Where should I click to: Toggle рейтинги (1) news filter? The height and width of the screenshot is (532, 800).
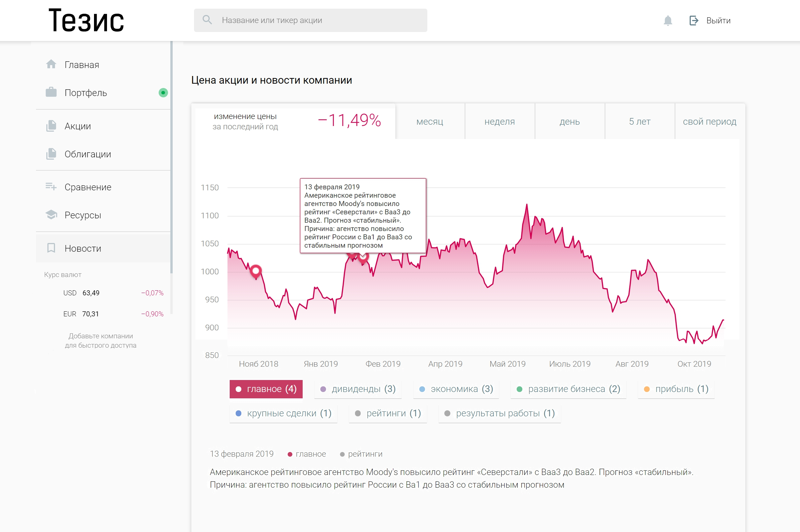point(388,413)
